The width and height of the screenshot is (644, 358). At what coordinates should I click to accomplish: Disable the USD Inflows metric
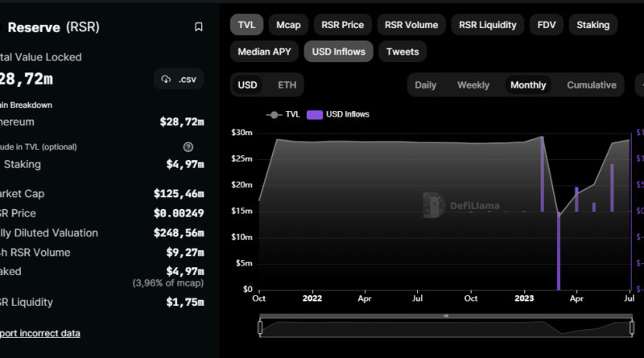(338, 51)
